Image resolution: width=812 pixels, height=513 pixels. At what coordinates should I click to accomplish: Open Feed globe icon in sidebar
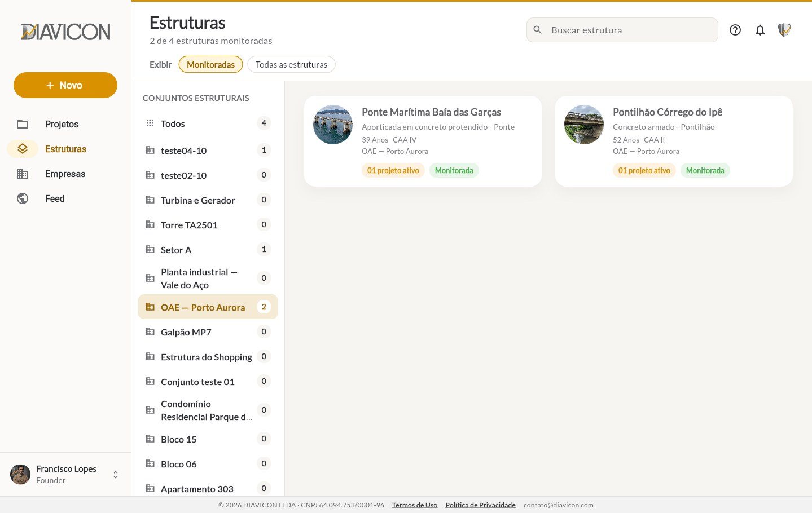[x=23, y=198]
